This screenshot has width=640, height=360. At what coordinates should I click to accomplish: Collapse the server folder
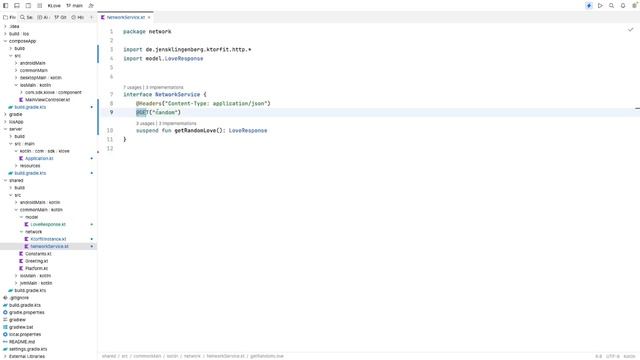click(x=5, y=129)
